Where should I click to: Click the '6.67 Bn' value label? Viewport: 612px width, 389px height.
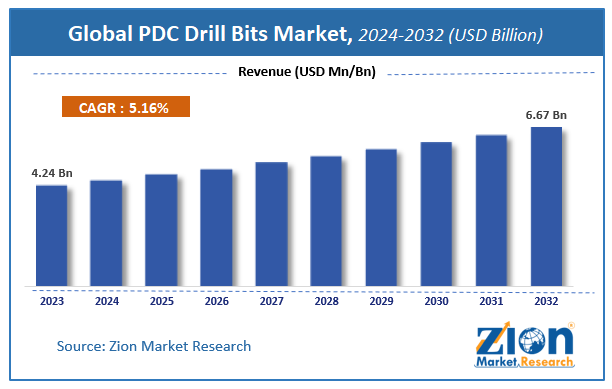point(546,115)
